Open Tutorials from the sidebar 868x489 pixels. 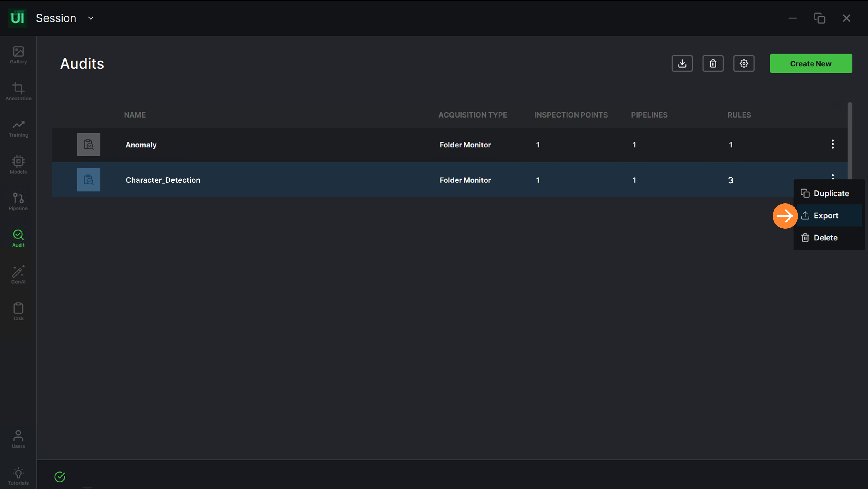18,476
